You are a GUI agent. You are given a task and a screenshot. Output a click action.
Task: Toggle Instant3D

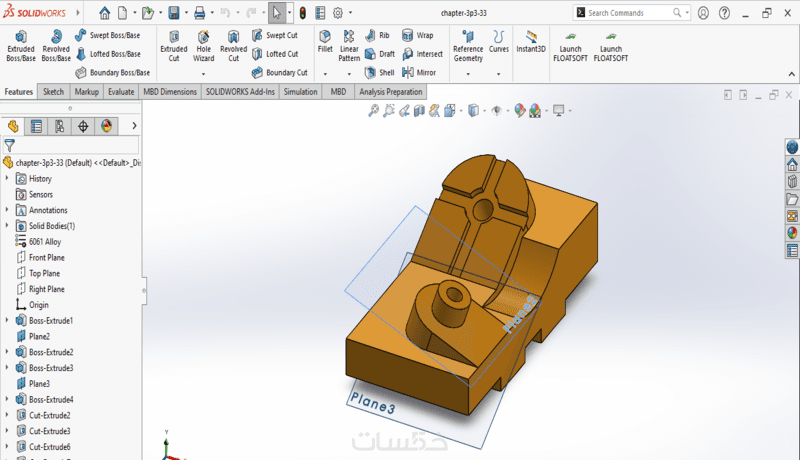click(x=531, y=41)
